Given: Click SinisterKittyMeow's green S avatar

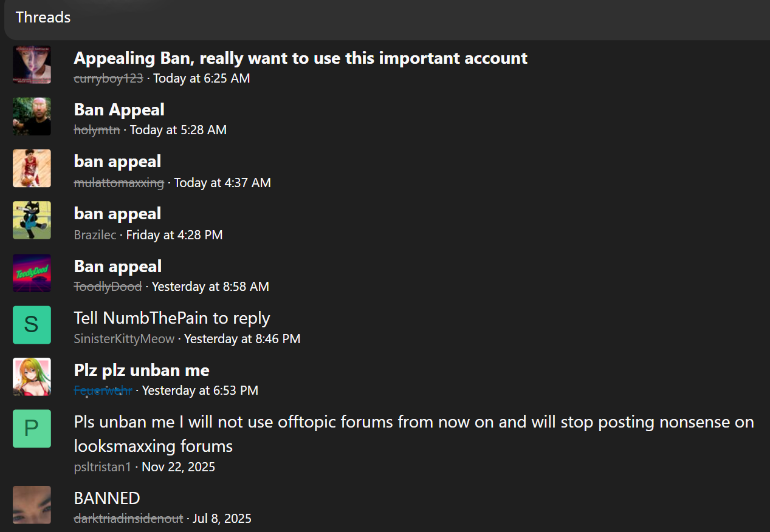Looking at the screenshot, I should (32, 325).
